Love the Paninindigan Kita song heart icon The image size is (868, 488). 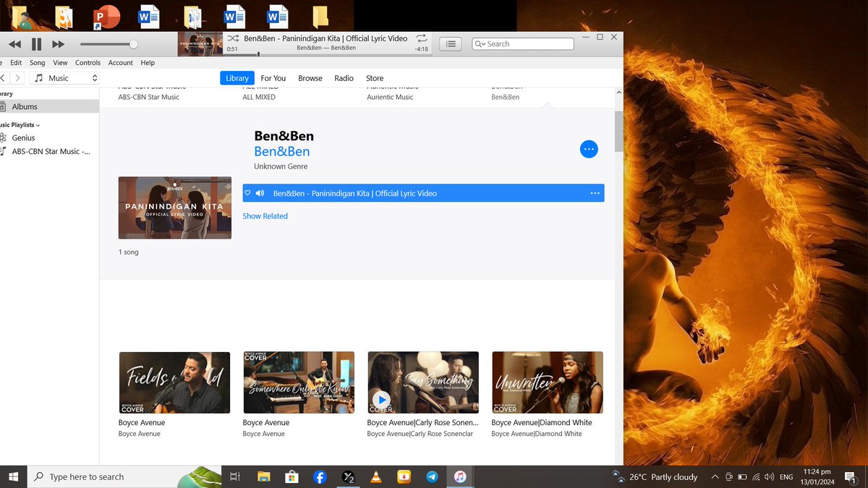click(247, 193)
